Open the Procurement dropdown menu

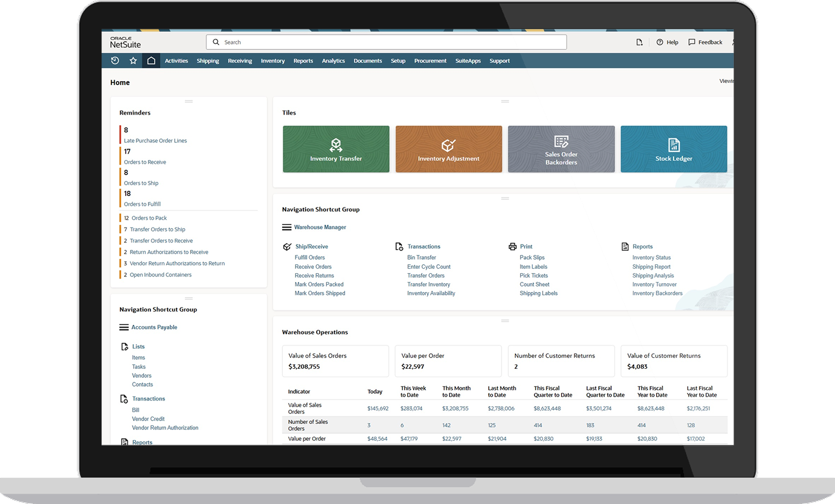(x=430, y=61)
